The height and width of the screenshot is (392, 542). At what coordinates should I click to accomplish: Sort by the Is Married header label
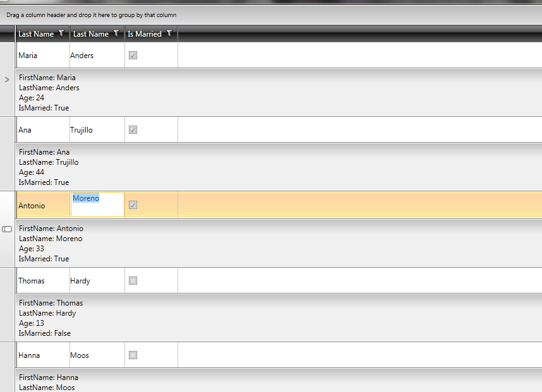pyautogui.click(x=145, y=34)
